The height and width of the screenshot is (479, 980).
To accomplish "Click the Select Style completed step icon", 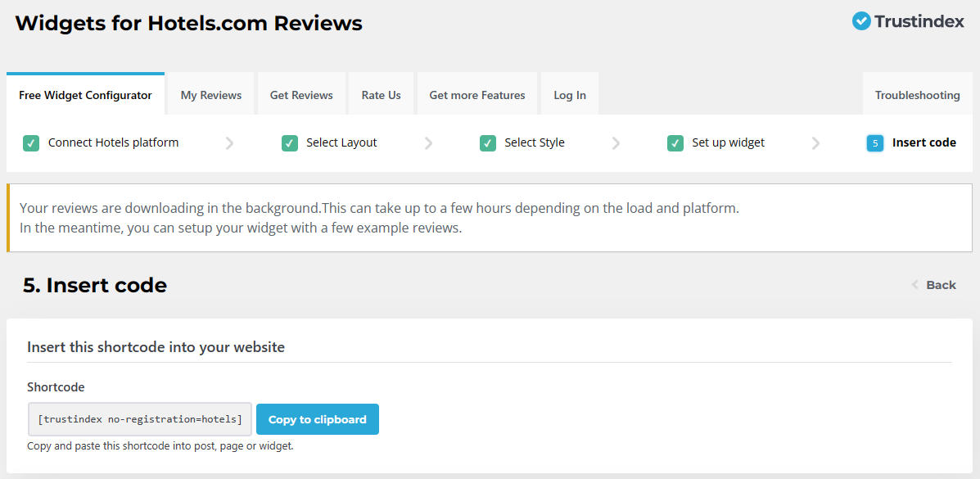I will [488, 142].
